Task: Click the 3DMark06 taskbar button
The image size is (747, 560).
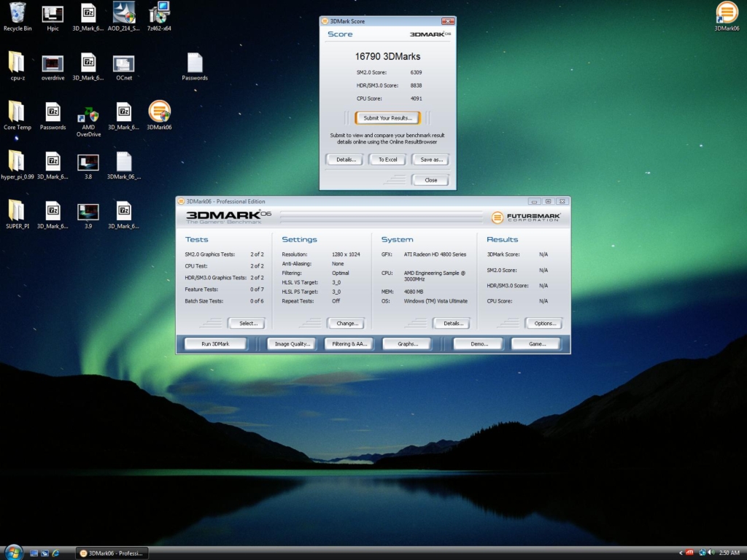Action: click(x=112, y=553)
